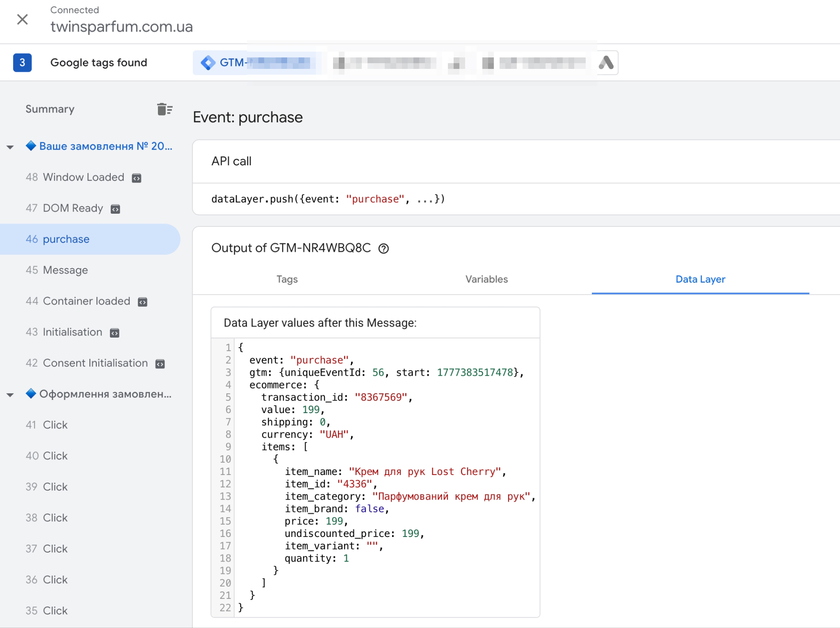Click the gtm uniqueEventId line
Image resolution: width=840 pixels, height=628 pixels.
tap(386, 373)
